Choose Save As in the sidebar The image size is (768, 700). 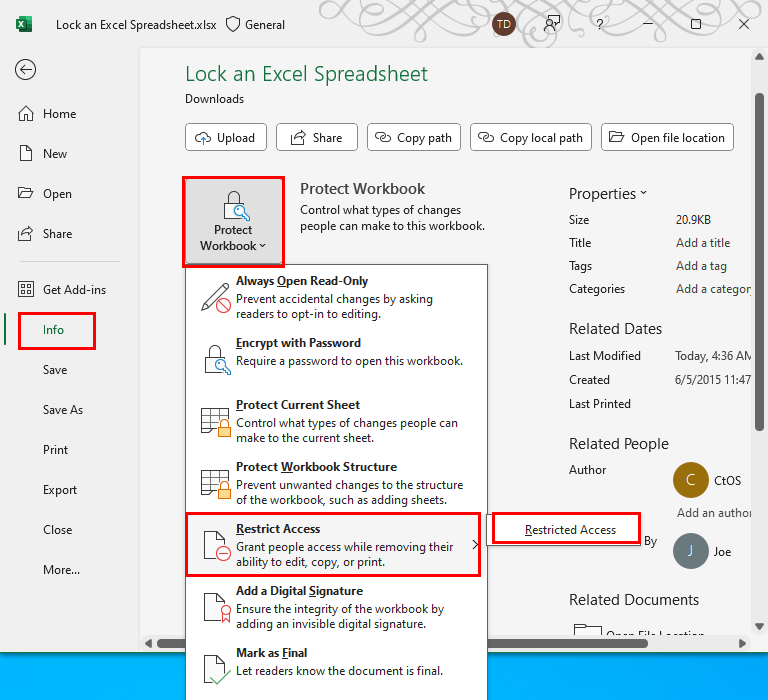click(63, 410)
